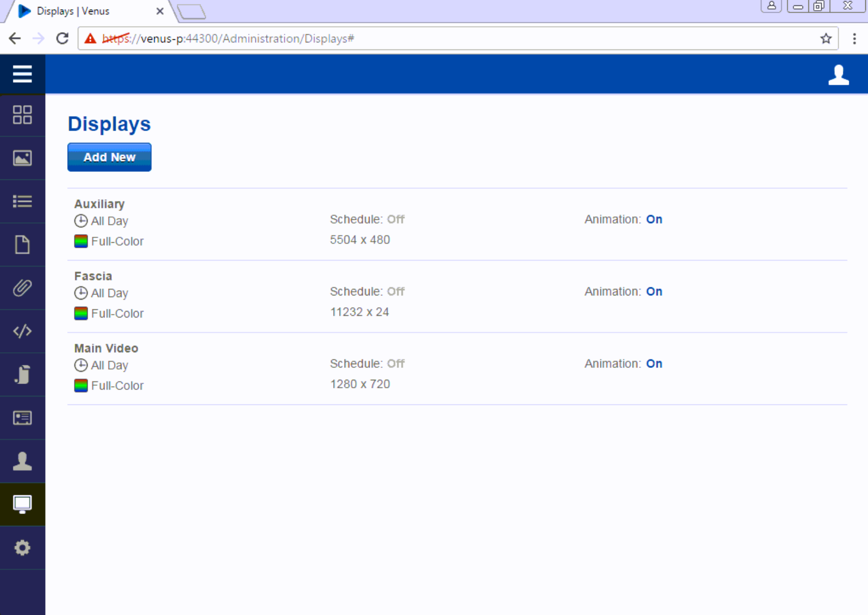This screenshot has height=615, width=868.
Task: Open the Chrome three-dot menu
Action: click(x=854, y=39)
